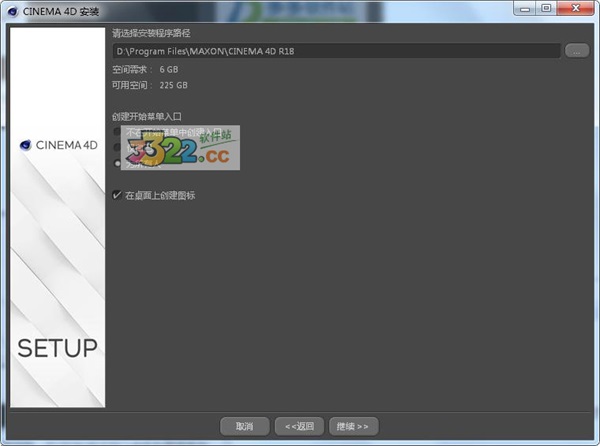Minimize the CINEMA 4D 安装 window
The width and height of the screenshot is (600, 446).
(525, 8)
